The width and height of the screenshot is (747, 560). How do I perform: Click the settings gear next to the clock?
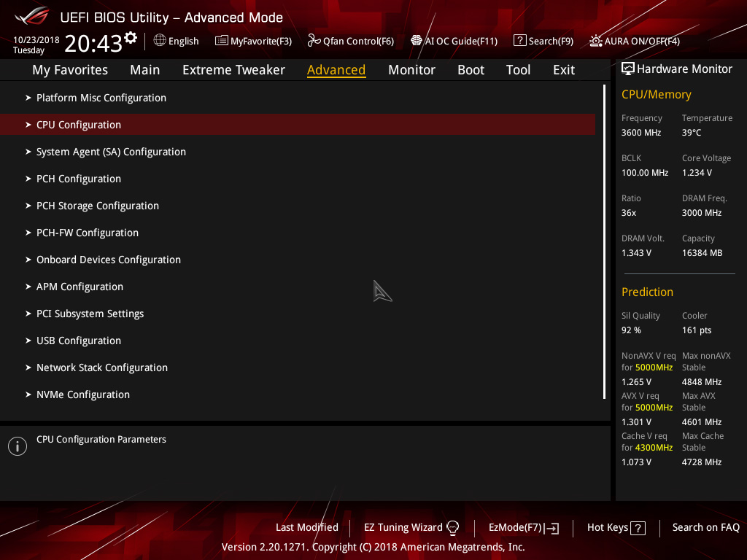pyautogui.click(x=131, y=38)
